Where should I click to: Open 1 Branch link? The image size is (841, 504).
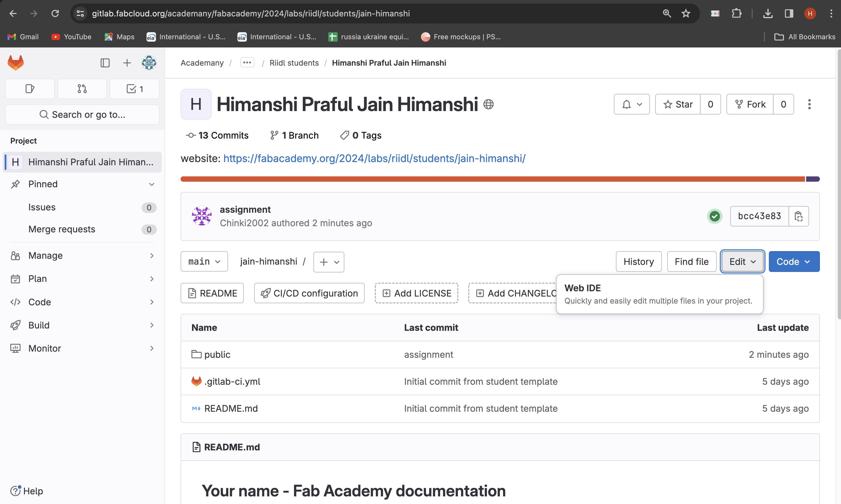point(294,135)
